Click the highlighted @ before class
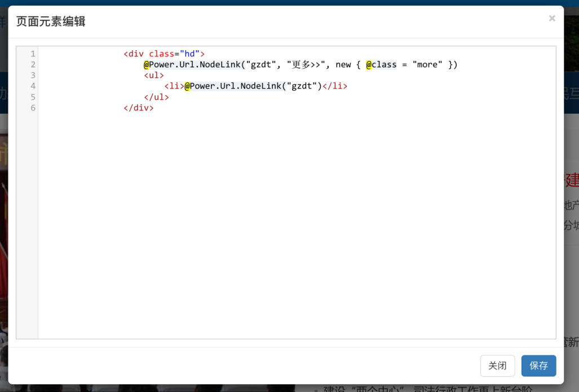The height and width of the screenshot is (392, 579). pyautogui.click(x=369, y=65)
